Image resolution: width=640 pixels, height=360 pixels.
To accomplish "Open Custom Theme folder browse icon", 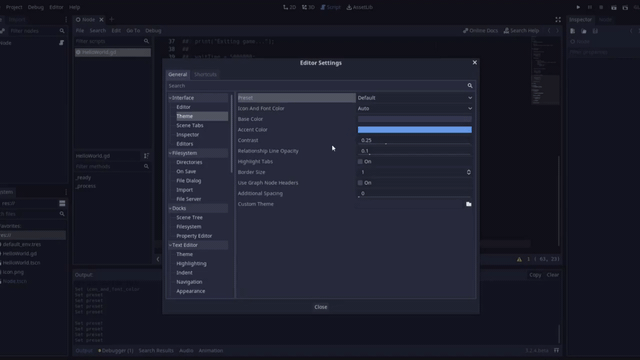I will 469,204.
